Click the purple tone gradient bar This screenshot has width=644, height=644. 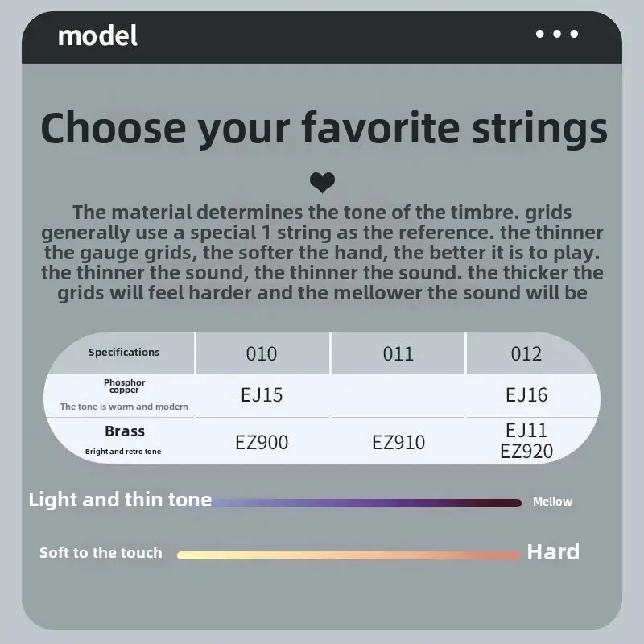365,502
